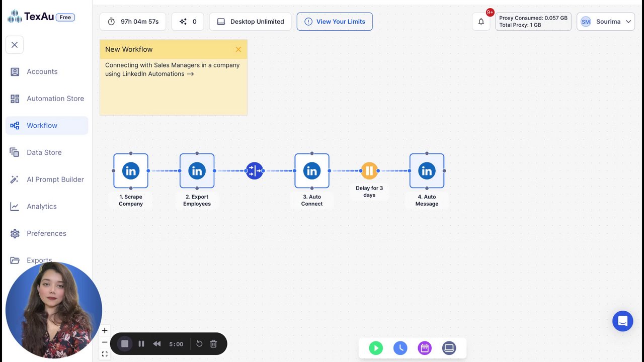644x362 pixels.
Task: Click the presenter webcam bubble
Action: pos(54,310)
